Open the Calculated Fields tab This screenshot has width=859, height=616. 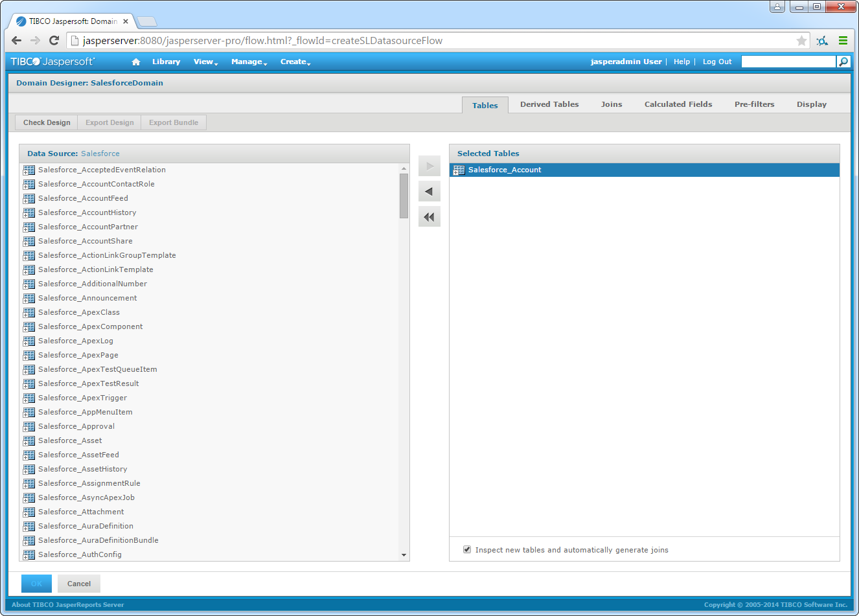click(678, 104)
